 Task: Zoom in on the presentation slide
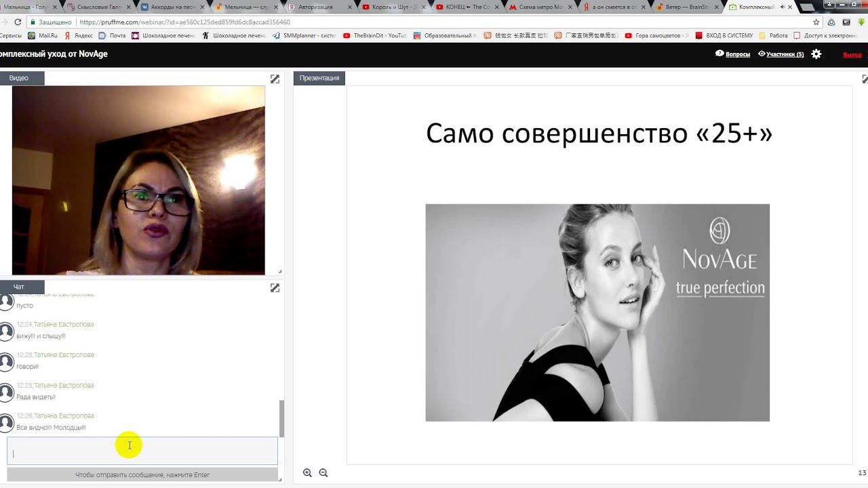coord(307,472)
